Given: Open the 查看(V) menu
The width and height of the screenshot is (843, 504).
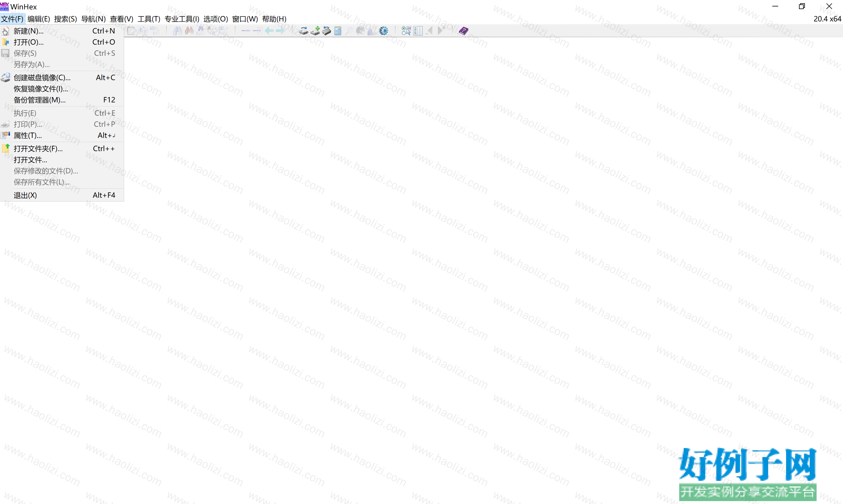Looking at the screenshot, I should click(x=121, y=19).
